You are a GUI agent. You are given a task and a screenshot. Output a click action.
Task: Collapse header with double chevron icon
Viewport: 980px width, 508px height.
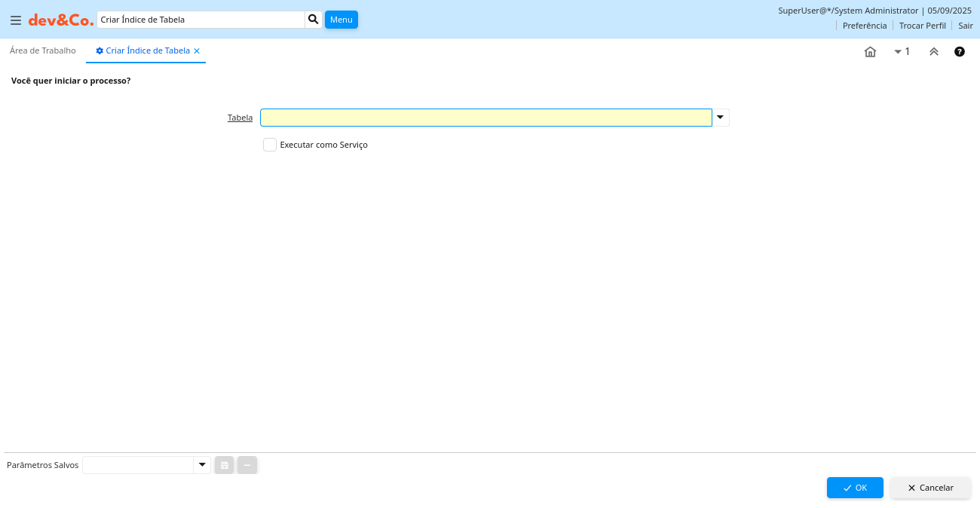(x=934, y=52)
